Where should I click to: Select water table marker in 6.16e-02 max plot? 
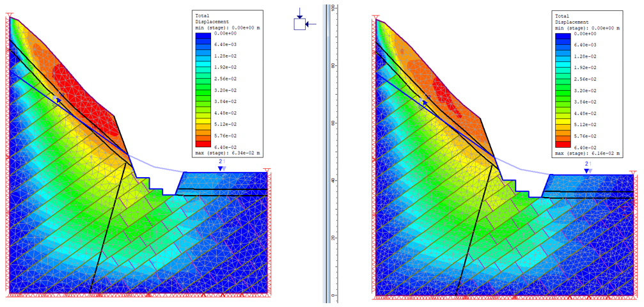(x=587, y=171)
